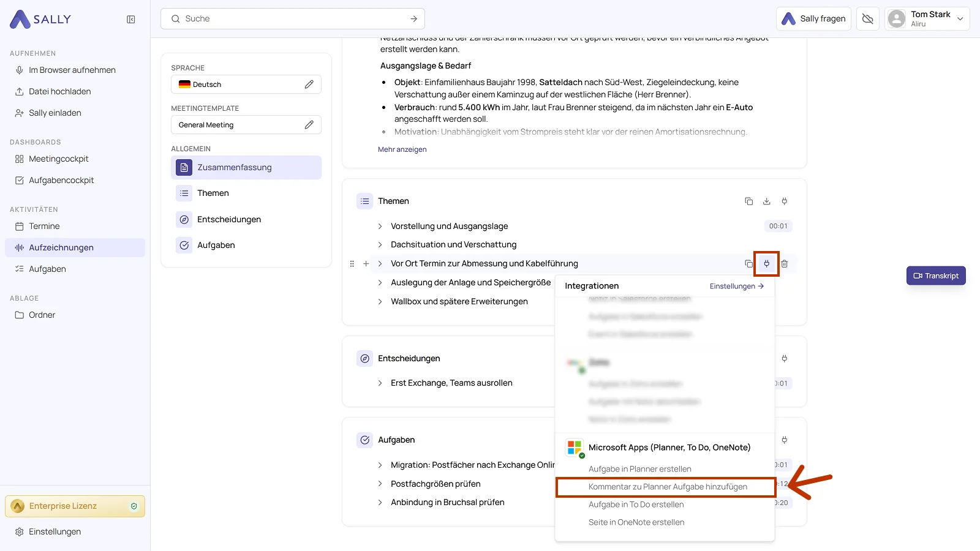The image size is (980, 551).
Task: Open plug integrations icon on Vor Ort Termin row
Action: click(x=766, y=264)
